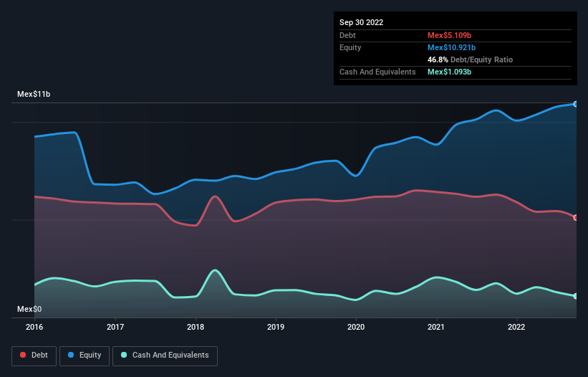Toggle the Cash And Equivalents legend button
This screenshot has width=588, height=377.
165,355
